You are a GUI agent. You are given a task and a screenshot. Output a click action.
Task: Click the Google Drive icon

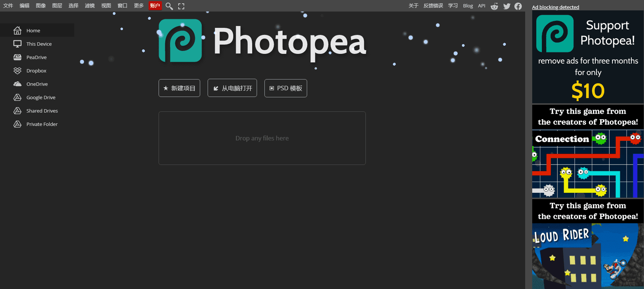click(x=17, y=97)
